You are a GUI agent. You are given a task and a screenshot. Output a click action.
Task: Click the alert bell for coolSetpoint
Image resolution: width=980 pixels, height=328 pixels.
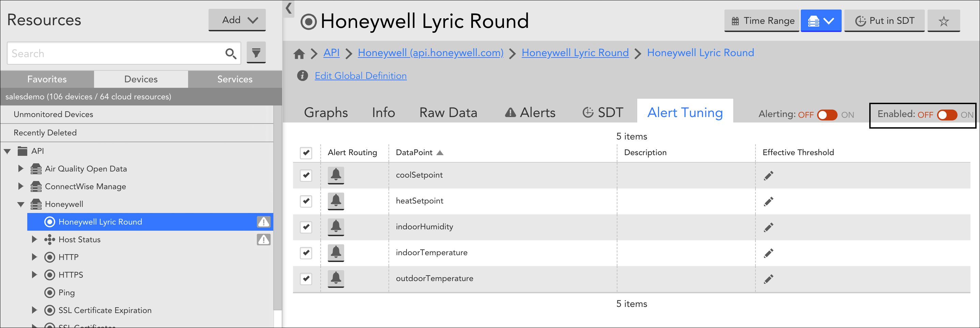[336, 175]
